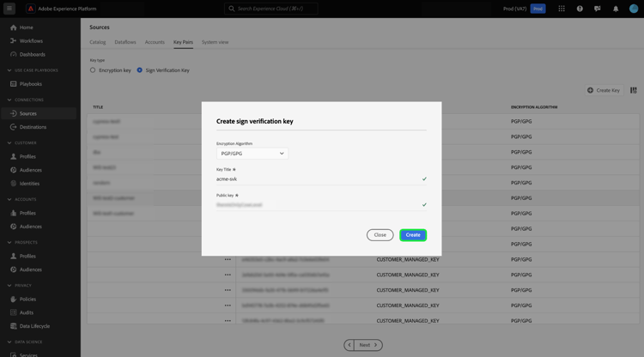The image size is (644, 357).
Task: Switch to the Key Pairs tab
Action: [x=183, y=42]
